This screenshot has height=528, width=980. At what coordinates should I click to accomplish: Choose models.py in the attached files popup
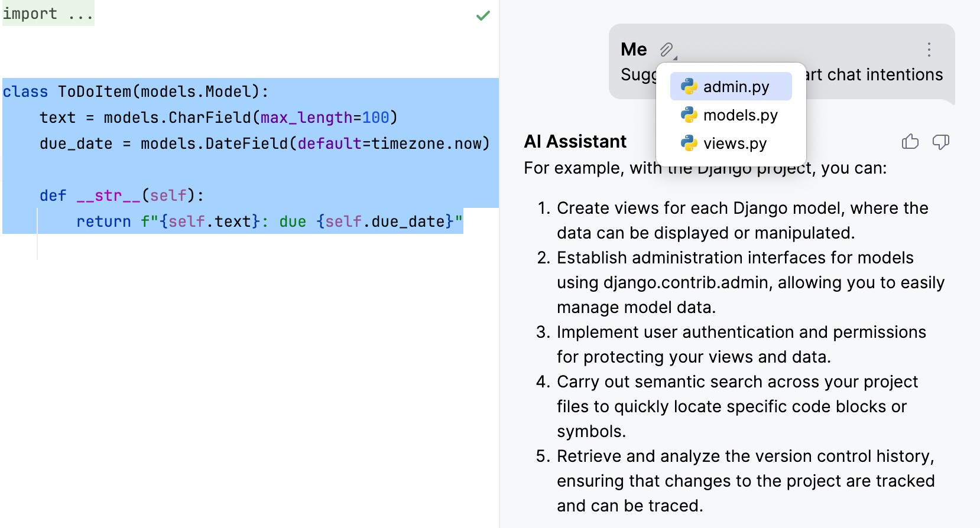click(740, 115)
